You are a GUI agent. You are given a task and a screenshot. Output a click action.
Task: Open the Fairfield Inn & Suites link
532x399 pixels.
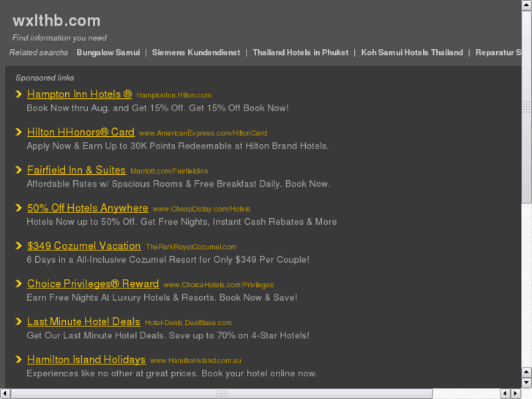[x=76, y=170]
